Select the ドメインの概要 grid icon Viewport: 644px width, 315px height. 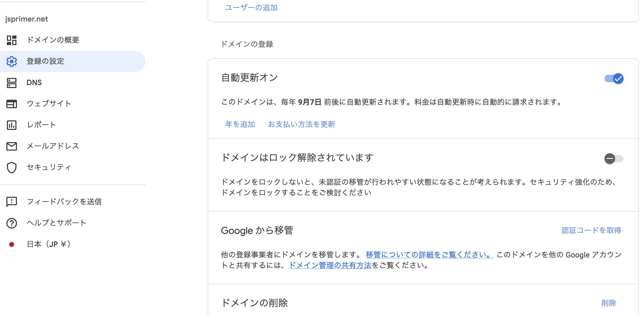point(11,40)
